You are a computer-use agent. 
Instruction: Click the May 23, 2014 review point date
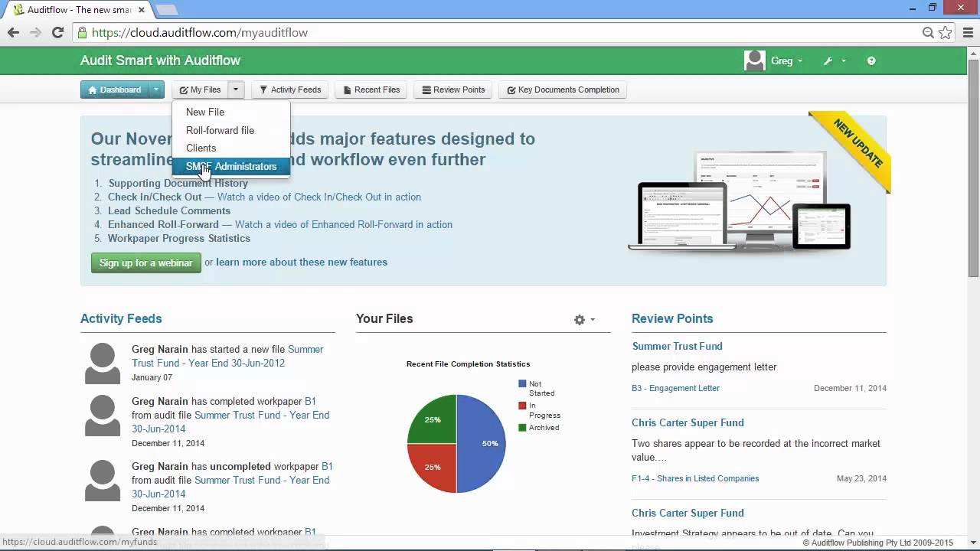pos(861,478)
